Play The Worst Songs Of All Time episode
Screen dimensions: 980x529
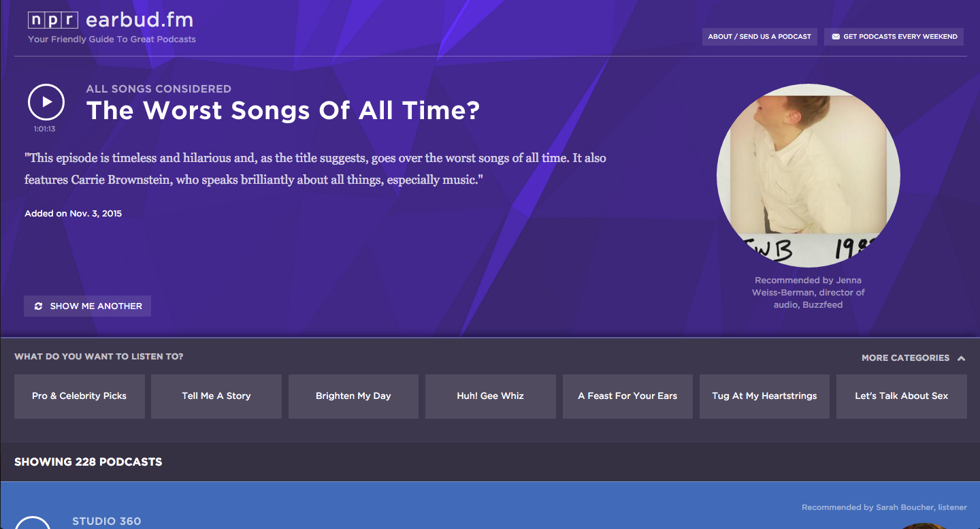click(46, 102)
